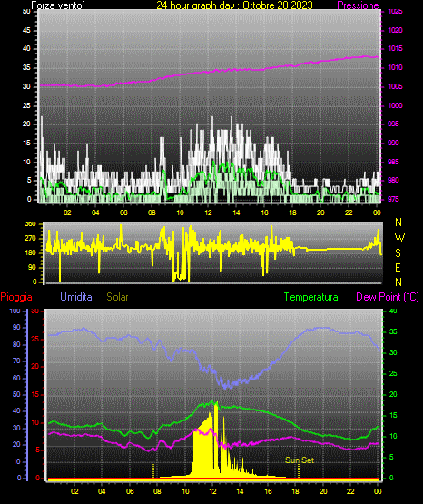Screen dimensions: 423x504
Task: Click the magenta 'Pressione' label
Action: pos(358,5)
